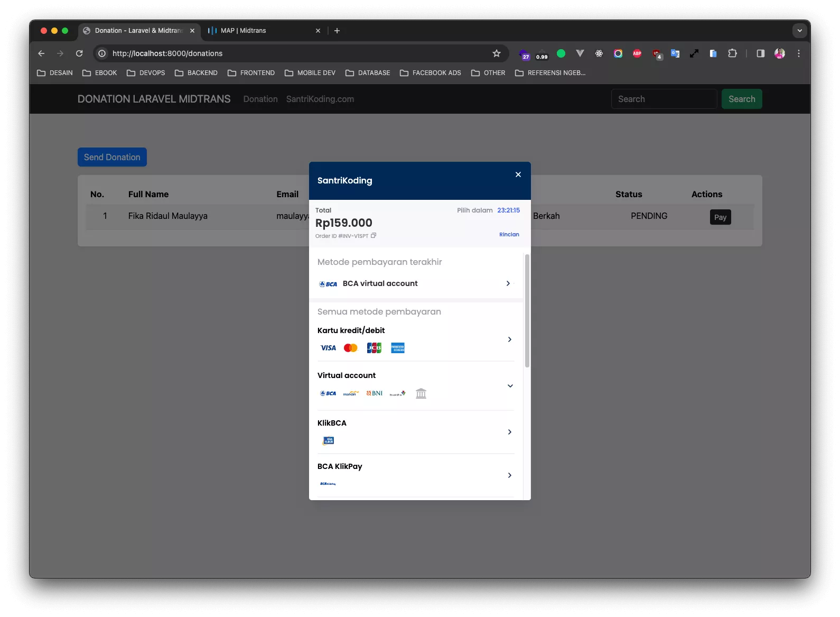Choose BNI logo under Virtual account
This screenshot has height=617, width=840.
(374, 393)
